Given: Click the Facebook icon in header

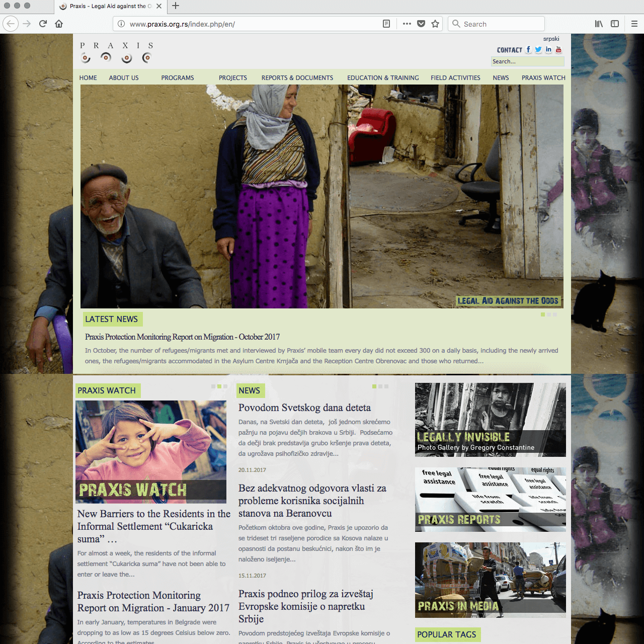Looking at the screenshot, I should [x=528, y=49].
